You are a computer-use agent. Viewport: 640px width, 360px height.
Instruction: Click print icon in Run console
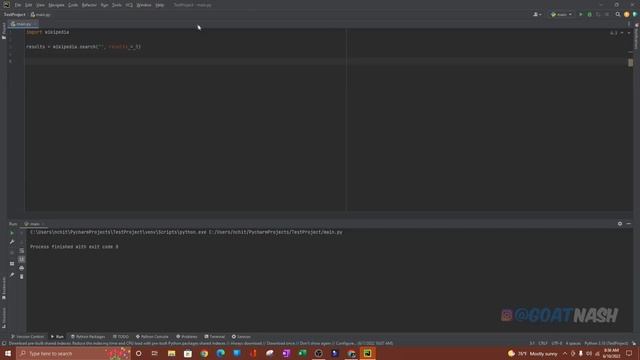click(x=22, y=268)
